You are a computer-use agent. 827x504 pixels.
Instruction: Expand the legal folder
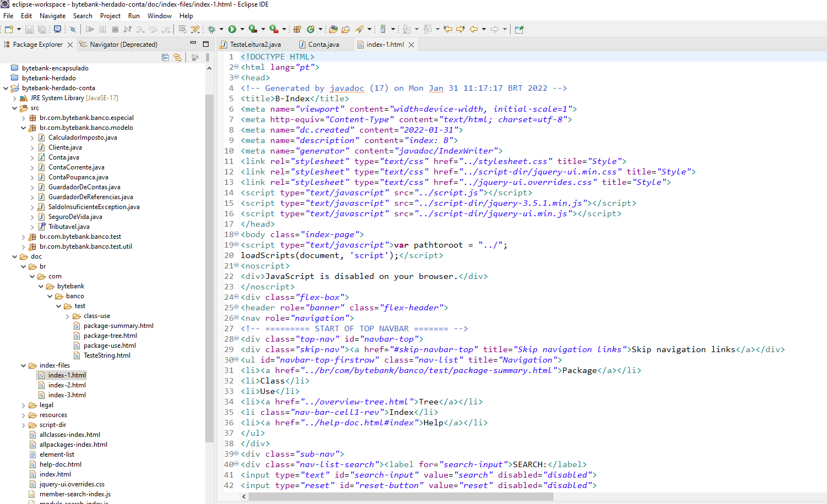point(24,405)
